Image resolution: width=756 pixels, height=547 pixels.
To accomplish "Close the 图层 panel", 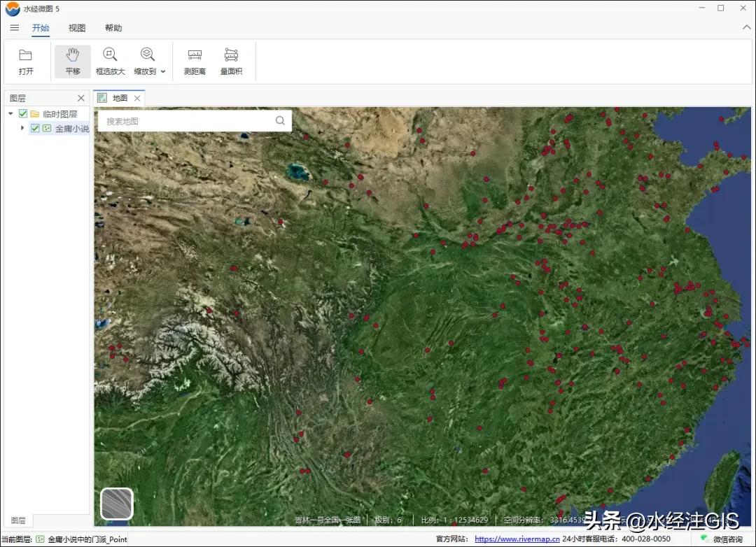I will 81,99.
